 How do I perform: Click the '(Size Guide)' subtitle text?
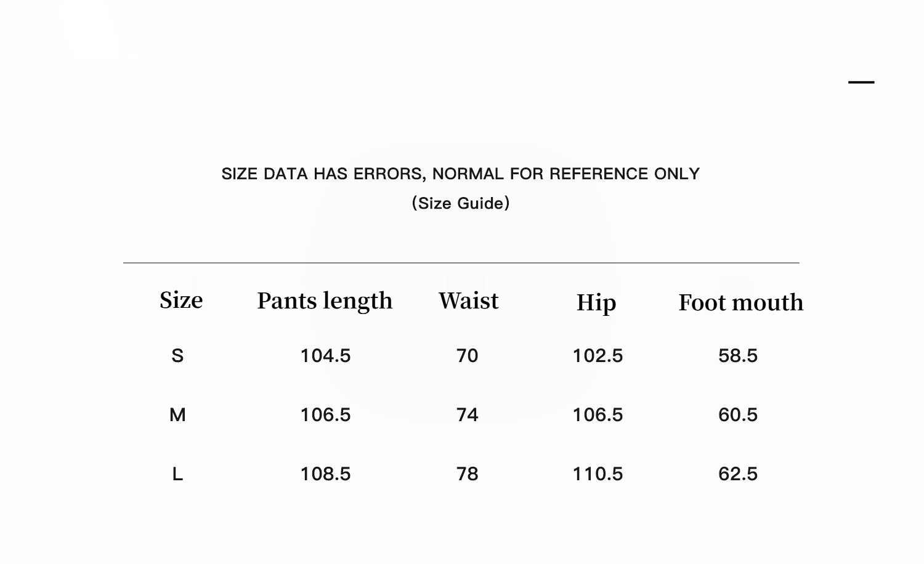(x=461, y=203)
